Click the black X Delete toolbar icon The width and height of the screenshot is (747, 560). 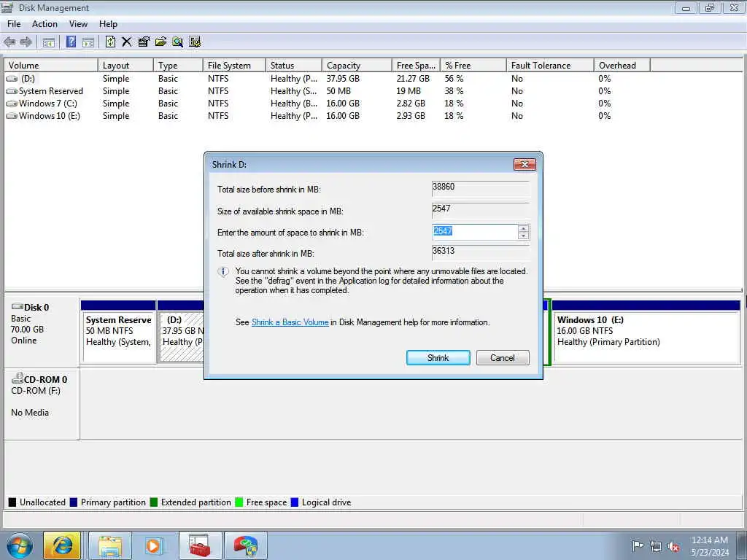126,42
